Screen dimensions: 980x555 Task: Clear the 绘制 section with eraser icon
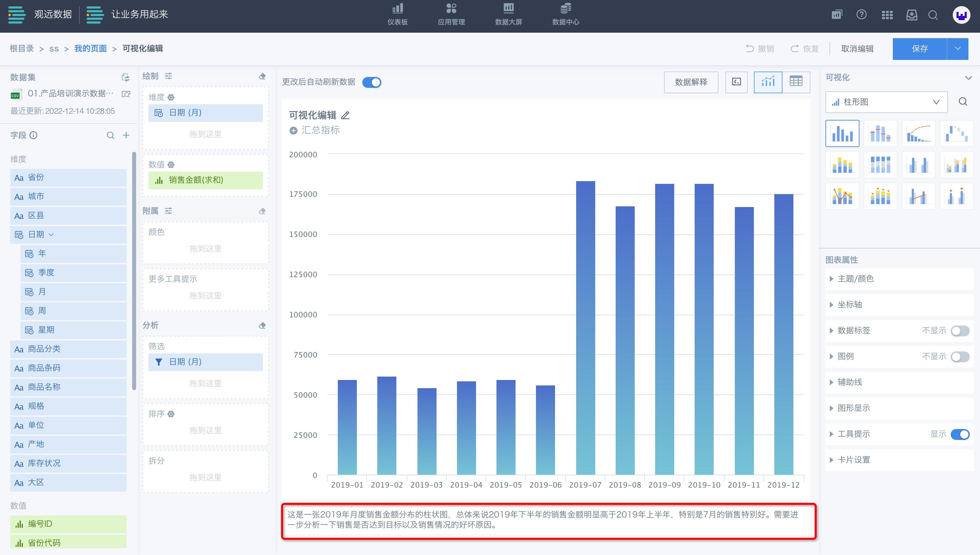(x=262, y=76)
